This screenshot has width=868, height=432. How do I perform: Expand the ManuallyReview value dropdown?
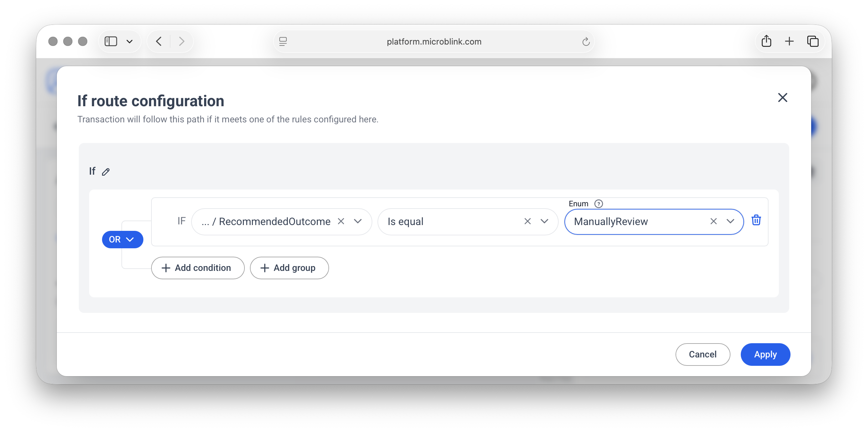pos(730,221)
